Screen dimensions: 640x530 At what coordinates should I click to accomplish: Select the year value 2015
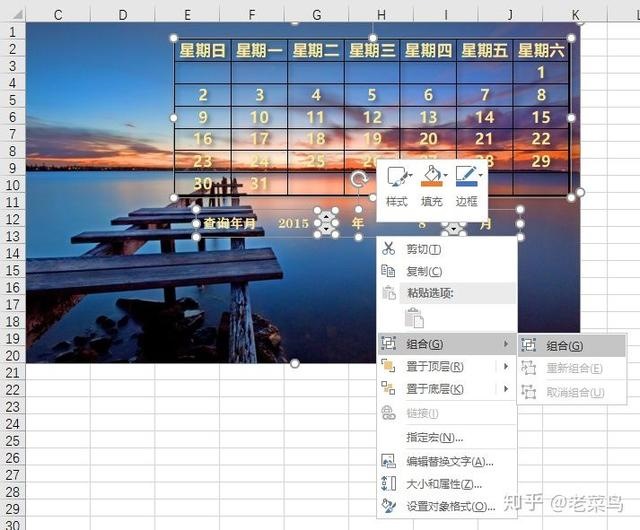tap(293, 223)
